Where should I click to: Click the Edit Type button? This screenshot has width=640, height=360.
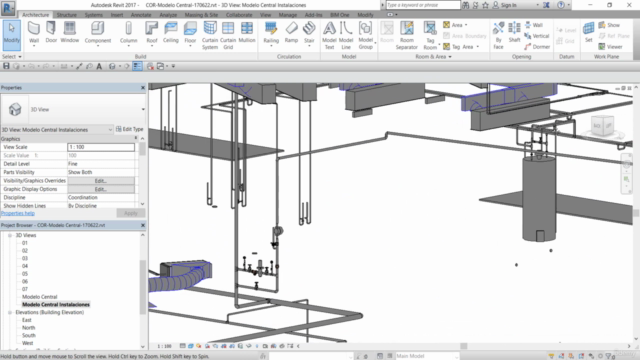(x=129, y=129)
